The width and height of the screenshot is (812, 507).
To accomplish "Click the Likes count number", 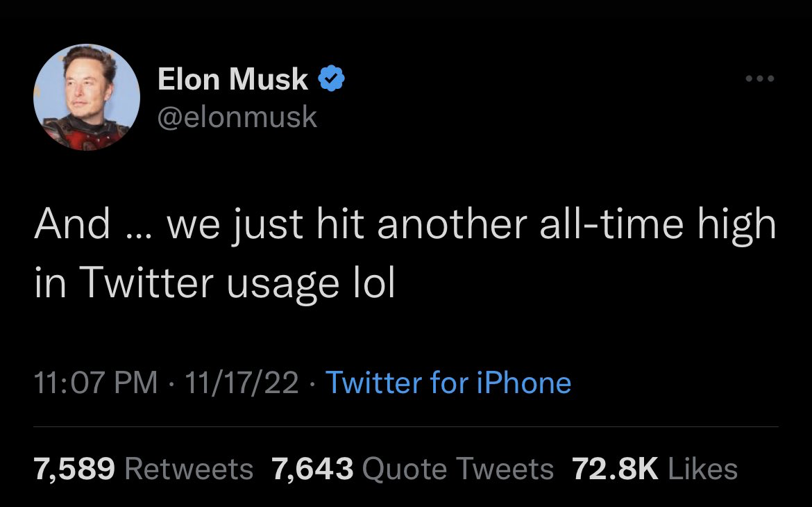I will coord(614,469).
